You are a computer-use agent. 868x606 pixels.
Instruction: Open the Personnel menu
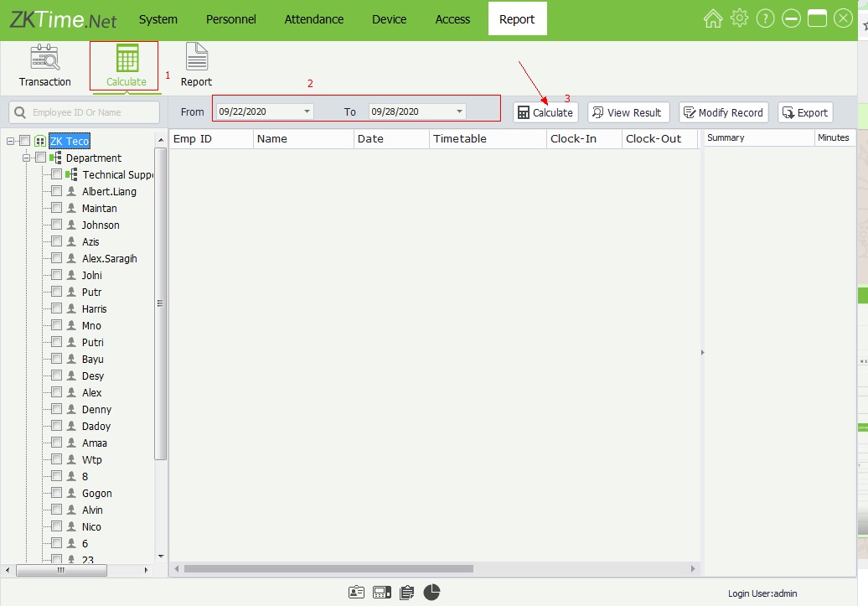[x=231, y=18]
